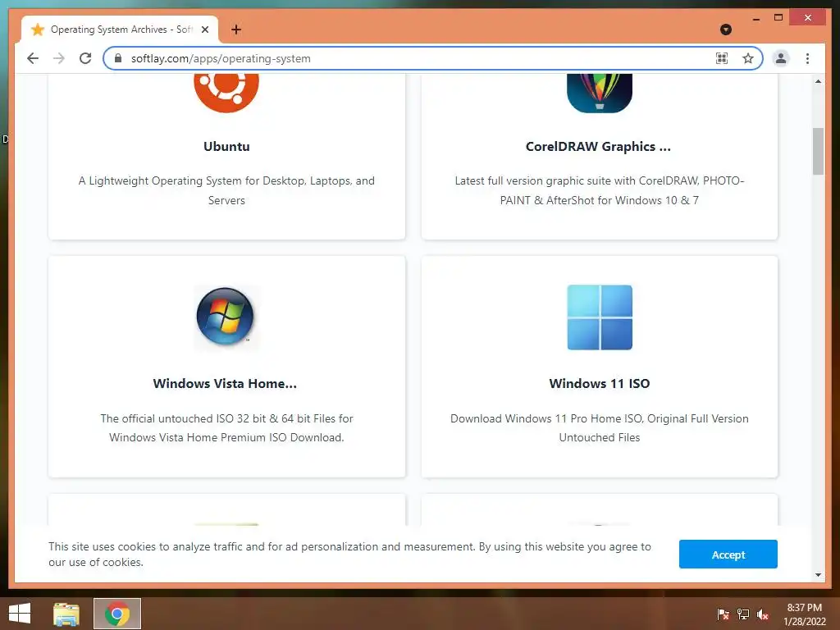Click the CorelDRAW description text

(600, 190)
